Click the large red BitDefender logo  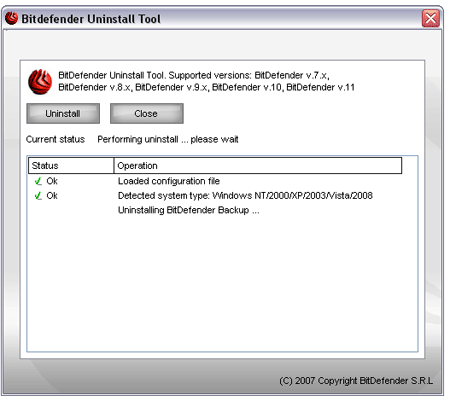[x=40, y=82]
